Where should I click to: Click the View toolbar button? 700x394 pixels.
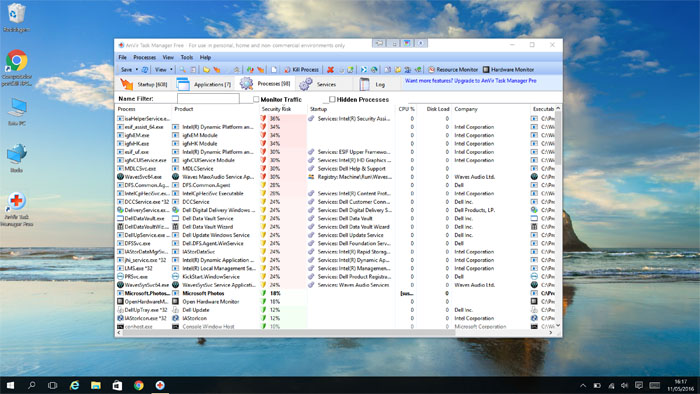click(160, 70)
